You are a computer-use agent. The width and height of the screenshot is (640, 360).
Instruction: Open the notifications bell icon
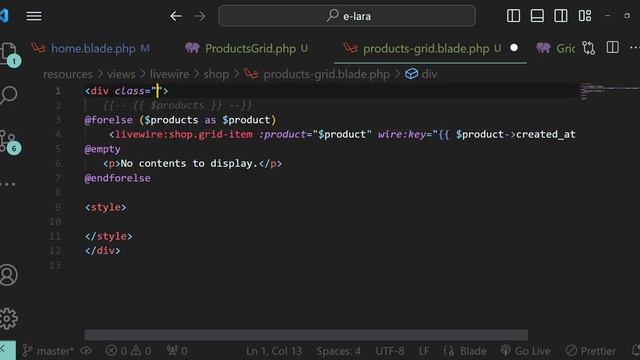(x=635, y=351)
